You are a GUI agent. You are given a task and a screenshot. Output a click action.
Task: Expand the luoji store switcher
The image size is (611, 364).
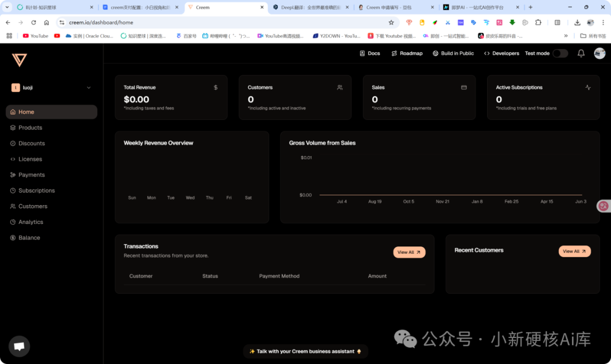click(x=51, y=88)
